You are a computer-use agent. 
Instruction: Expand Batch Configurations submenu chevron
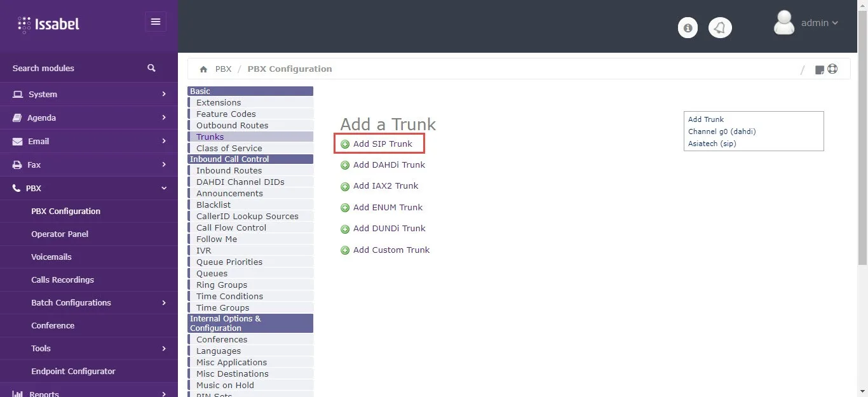(x=164, y=302)
